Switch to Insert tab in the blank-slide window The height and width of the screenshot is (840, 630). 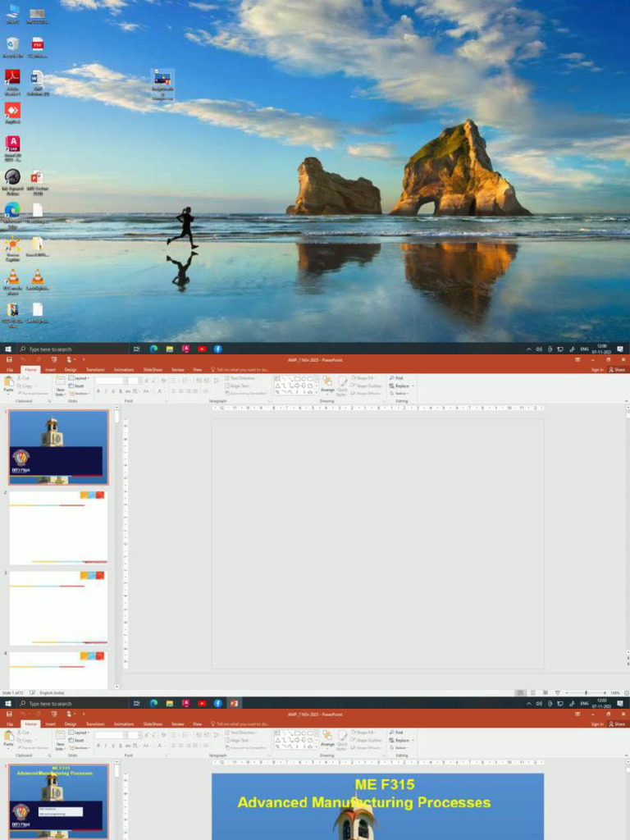click(50, 369)
